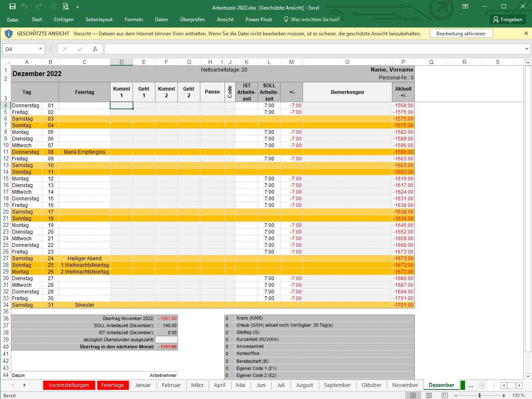Click the zoom slider handle
The height and width of the screenshot is (399, 532).
480,395
